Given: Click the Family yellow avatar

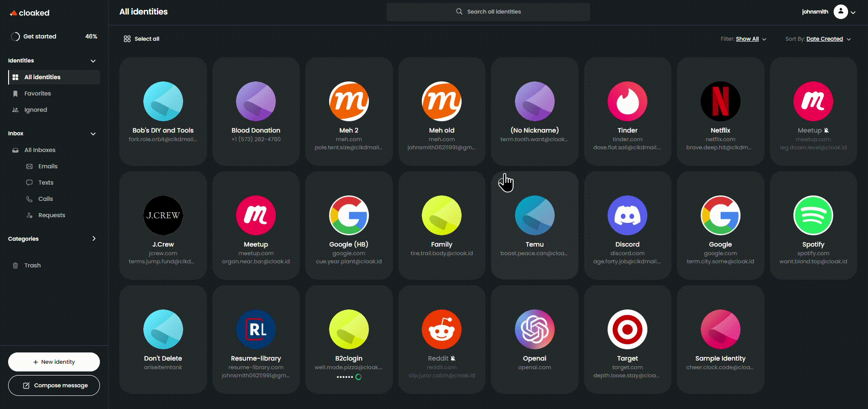Looking at the screenshot, I should [441, 215].
